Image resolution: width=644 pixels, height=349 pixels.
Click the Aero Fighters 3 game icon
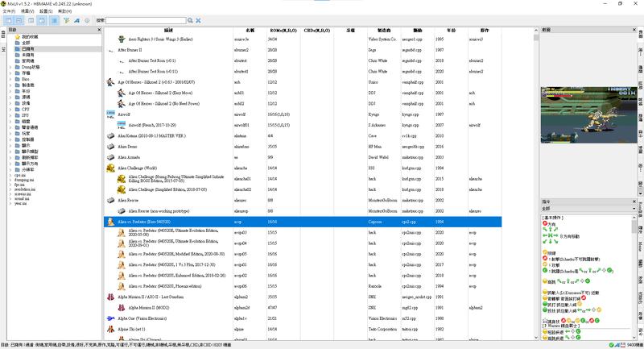pos(122,39)
